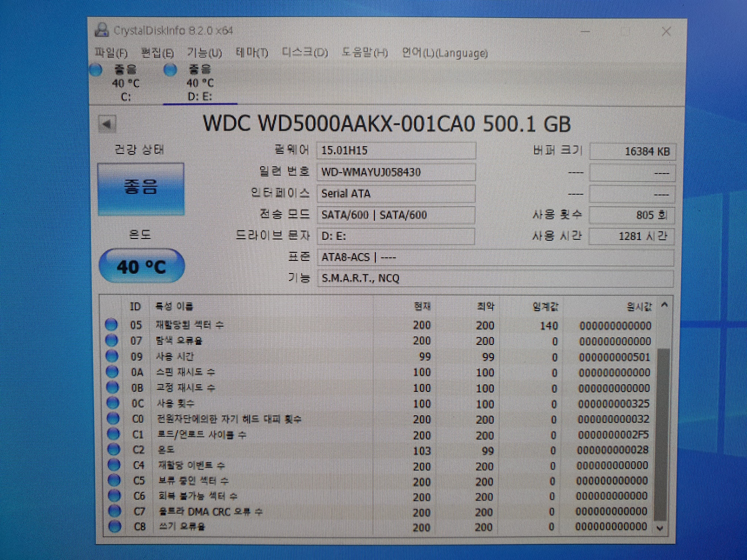Viewport: 747px width, 560px height.
Task: Click the Serial ATA interface field
Action: [x=396, y=194]
